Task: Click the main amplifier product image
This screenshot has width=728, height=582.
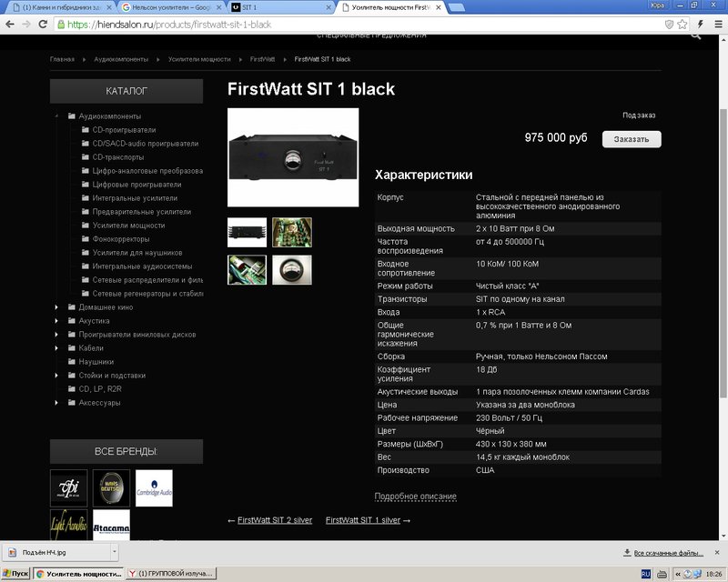Action: 293,157
